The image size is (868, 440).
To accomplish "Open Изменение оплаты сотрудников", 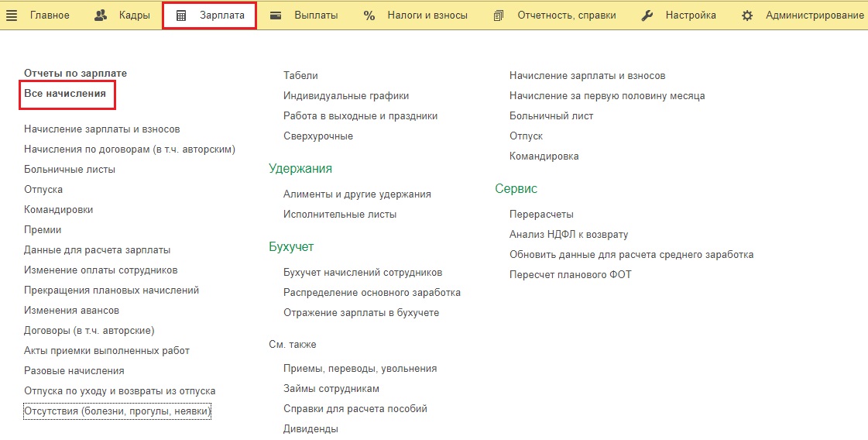I will pos(101,270).
